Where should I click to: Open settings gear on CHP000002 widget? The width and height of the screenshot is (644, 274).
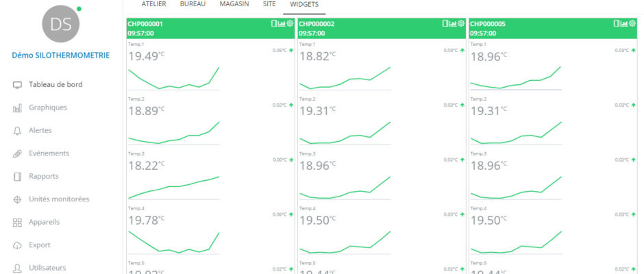pyautogui.click(x=461, y=23)
